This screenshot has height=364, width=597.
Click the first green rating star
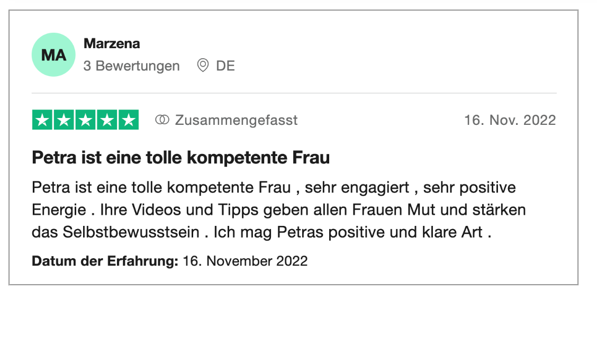click(42, 120)
